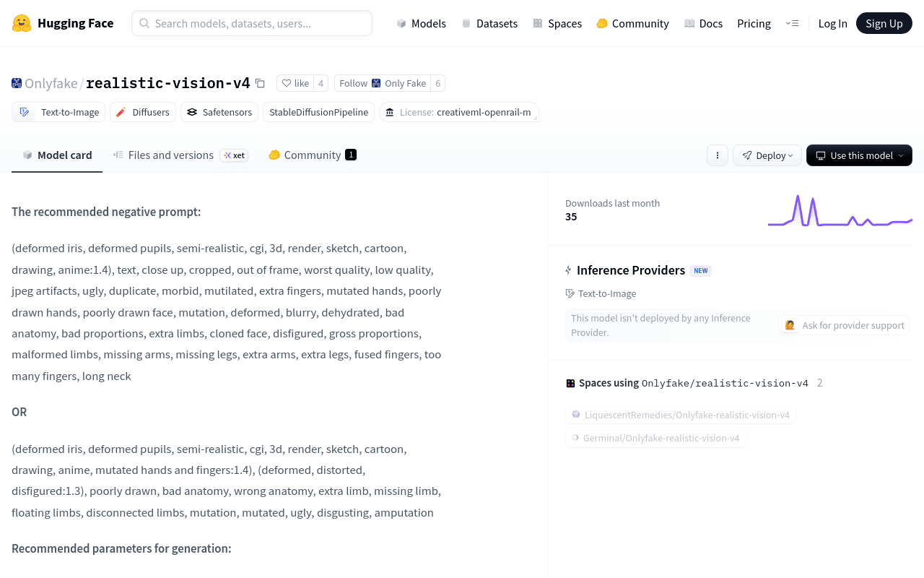Viewport: 924px width, 578px height.
Task: Open the three-dot more options button
Action: coord(718,155)
